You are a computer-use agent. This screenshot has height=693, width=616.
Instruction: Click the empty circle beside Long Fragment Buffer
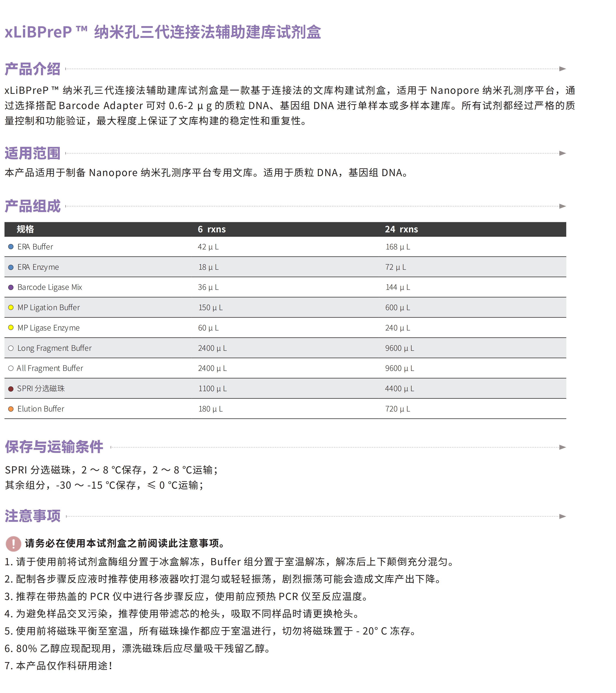[x=11, y=348]
